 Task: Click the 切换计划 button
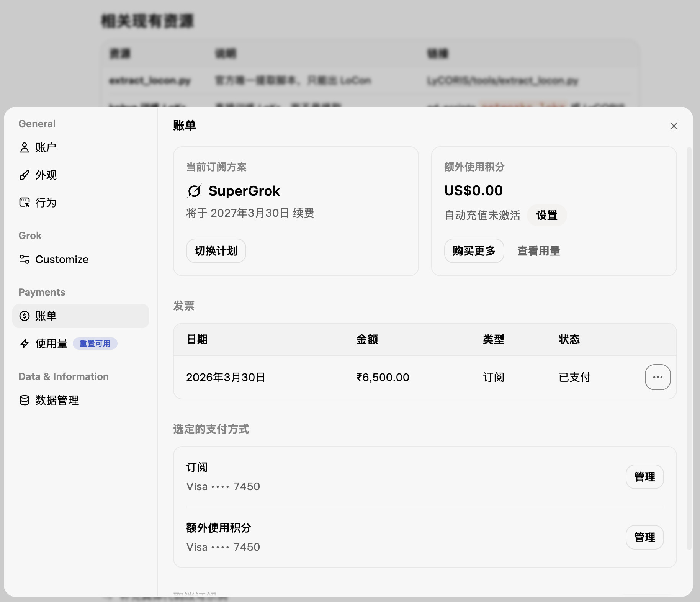point(216,251)
